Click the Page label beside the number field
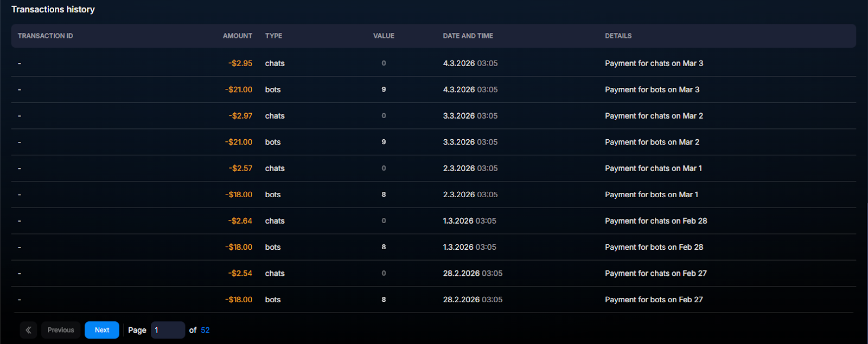 pos(137,330)
